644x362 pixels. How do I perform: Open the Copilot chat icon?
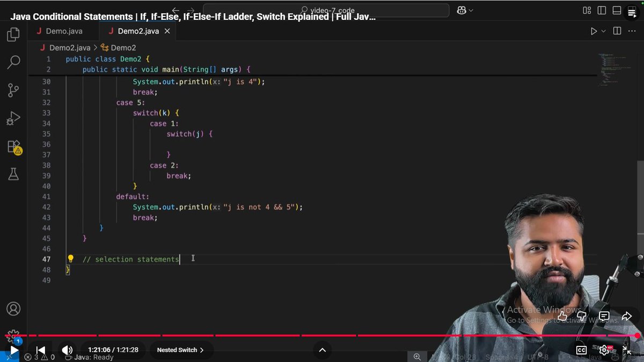pyautogui.click(x=461, y=10)
